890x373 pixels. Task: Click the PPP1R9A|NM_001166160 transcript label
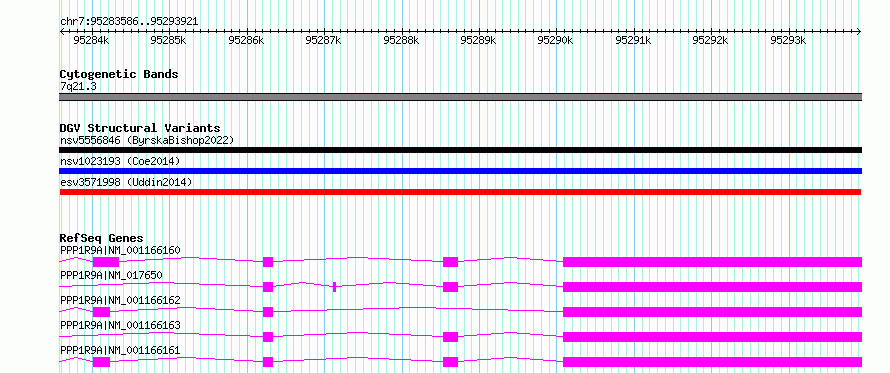[120, 250]
